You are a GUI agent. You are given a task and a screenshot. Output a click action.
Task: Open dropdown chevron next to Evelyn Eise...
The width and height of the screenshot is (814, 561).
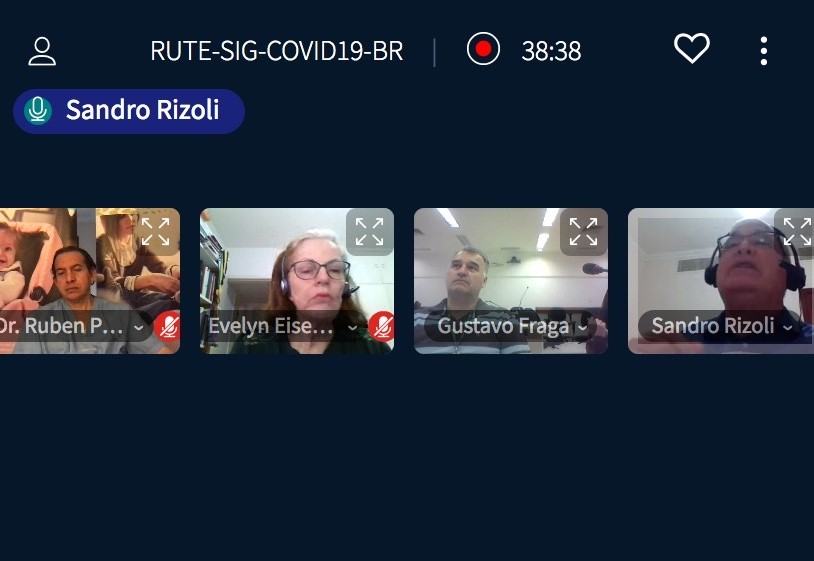[x=352, y=327]
